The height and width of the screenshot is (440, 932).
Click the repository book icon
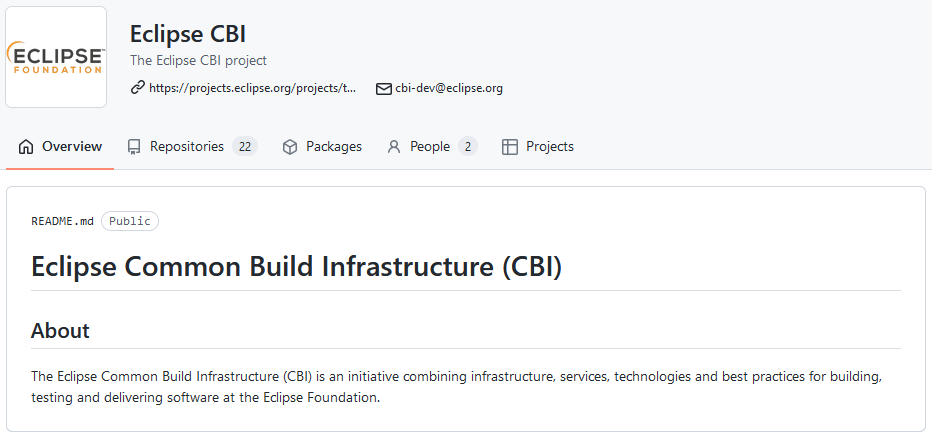click(134, 147)
